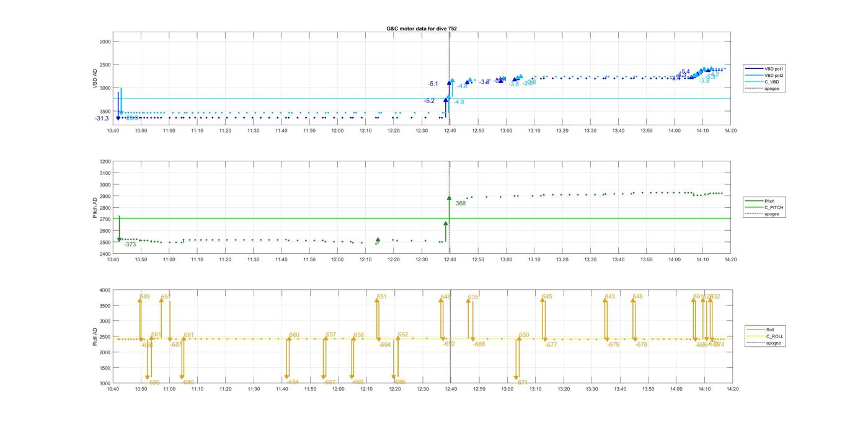868x430 pixels.
Task: Click the '4000' tick on Roll axis
Action: point(104,290)
